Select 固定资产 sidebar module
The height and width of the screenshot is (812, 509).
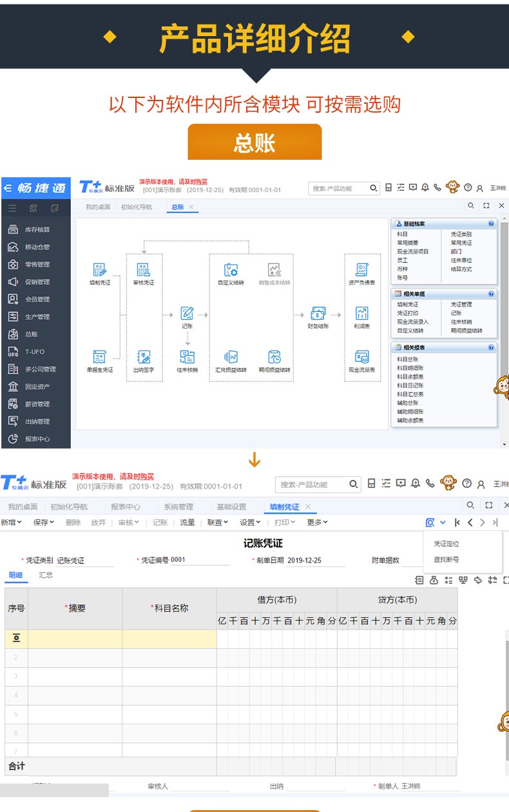coord(35,387)
